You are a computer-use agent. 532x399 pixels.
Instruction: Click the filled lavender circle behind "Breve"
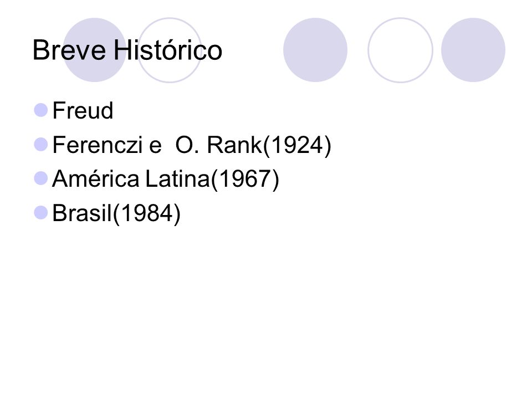click(95, 50)
